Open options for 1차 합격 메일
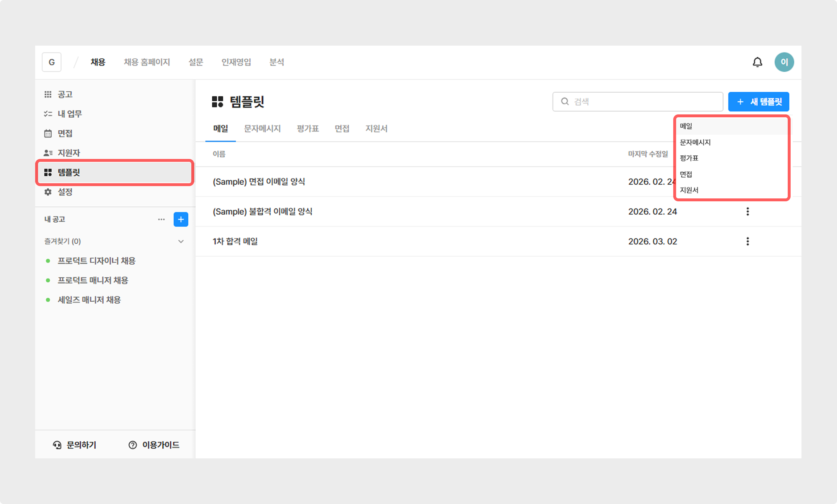The height and width of the screenshot is (504, 837). (x=748, y=241)
